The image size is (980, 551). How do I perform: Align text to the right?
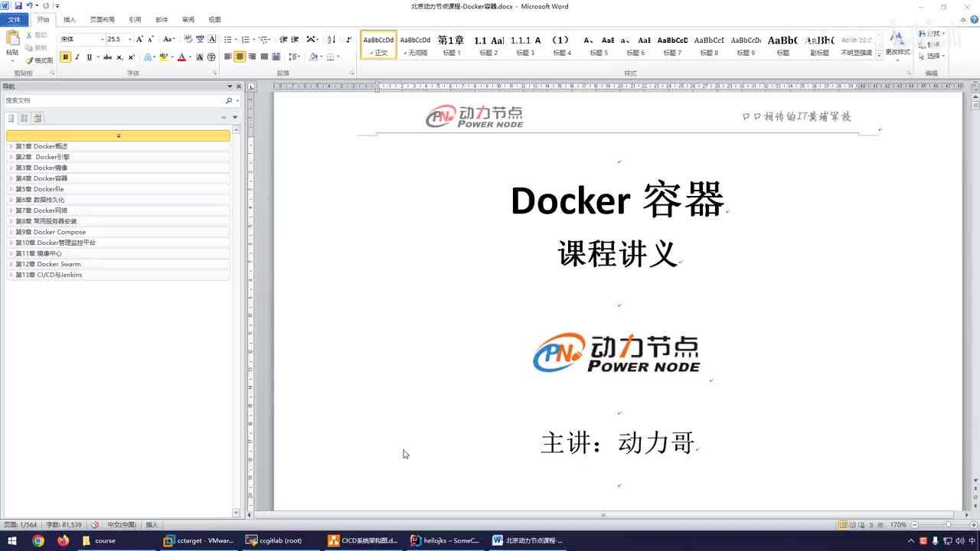coord(252,57)
